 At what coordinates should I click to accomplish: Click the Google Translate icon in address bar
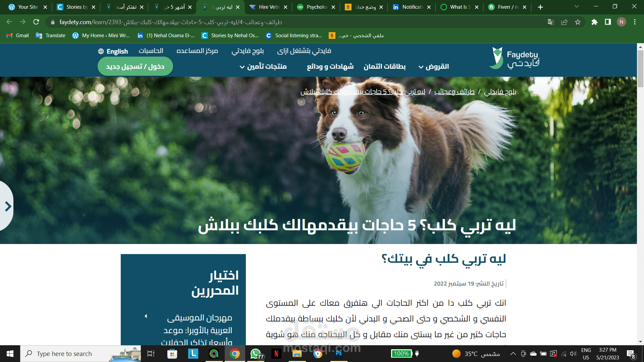coord(551,22)
